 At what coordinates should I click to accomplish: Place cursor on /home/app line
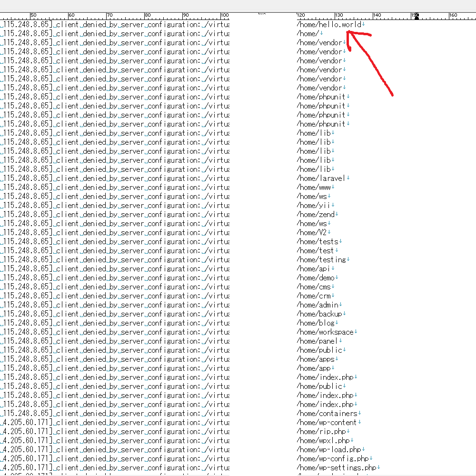tap(314, 368)
